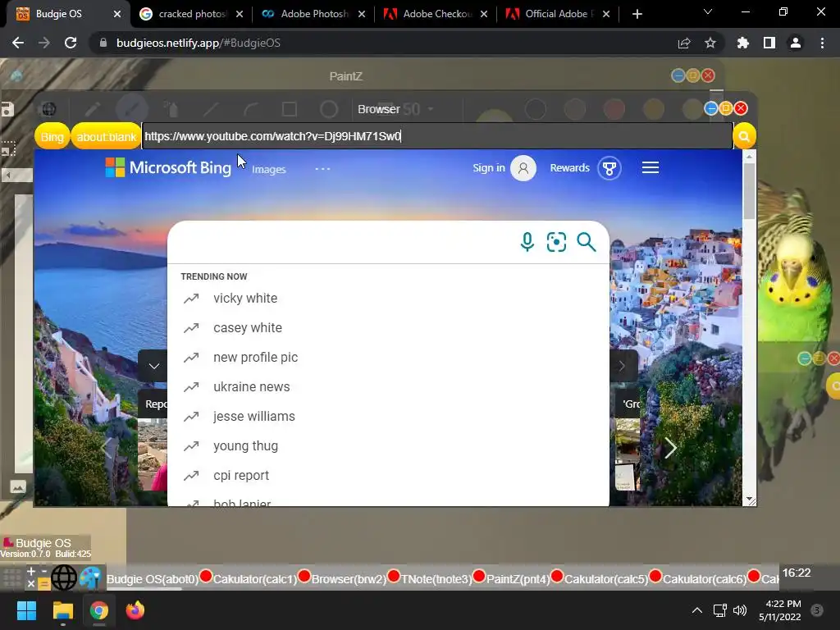Minimize the Budgie Browser window
840x630 pixels.
coord(711,109)
